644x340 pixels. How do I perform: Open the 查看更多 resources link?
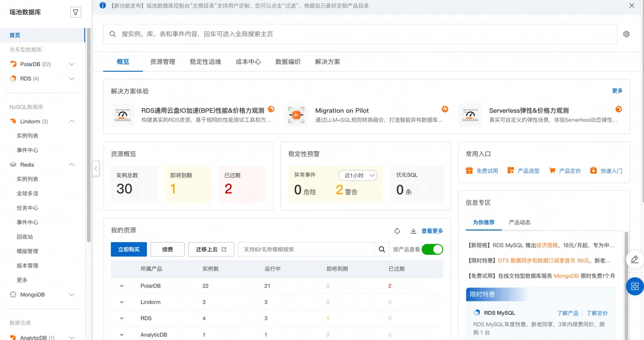pos(432,231)
